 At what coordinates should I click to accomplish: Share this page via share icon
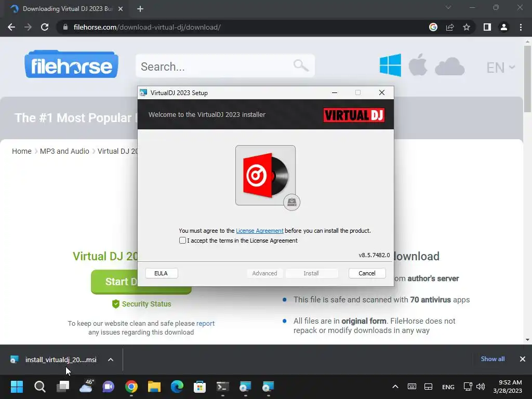pos(450,27)
